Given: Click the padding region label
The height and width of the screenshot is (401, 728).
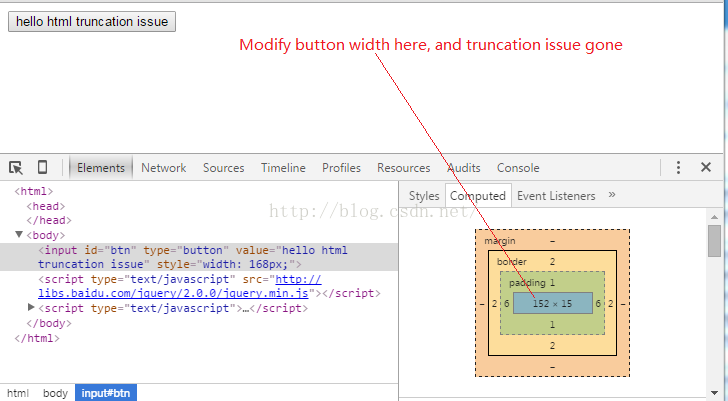Looking at the screenshot, I should [527, 283].
